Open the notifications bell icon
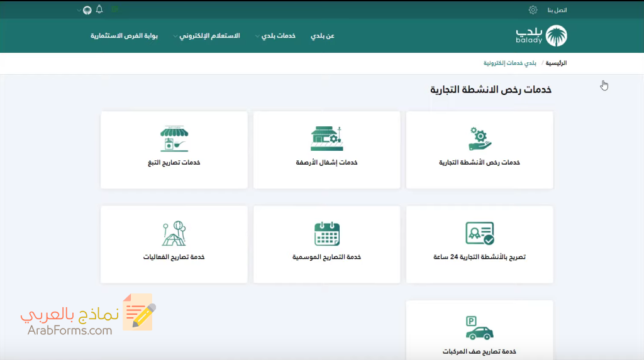This screenshot has width=644, height=360. (99, 9)
